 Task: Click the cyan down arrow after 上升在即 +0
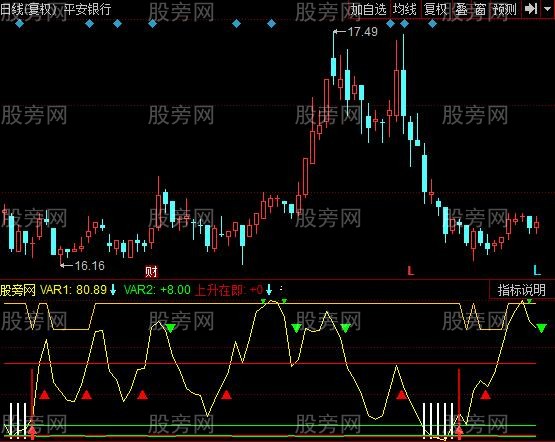(269, 289)
